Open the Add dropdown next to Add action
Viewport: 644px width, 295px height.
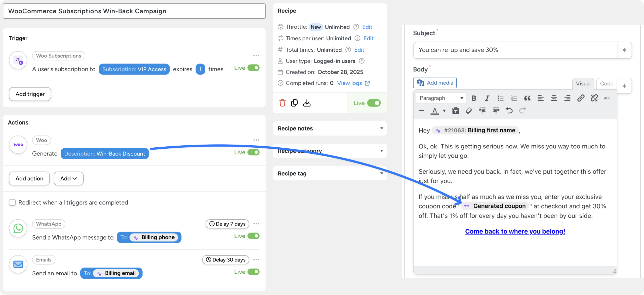pos(68,179)
